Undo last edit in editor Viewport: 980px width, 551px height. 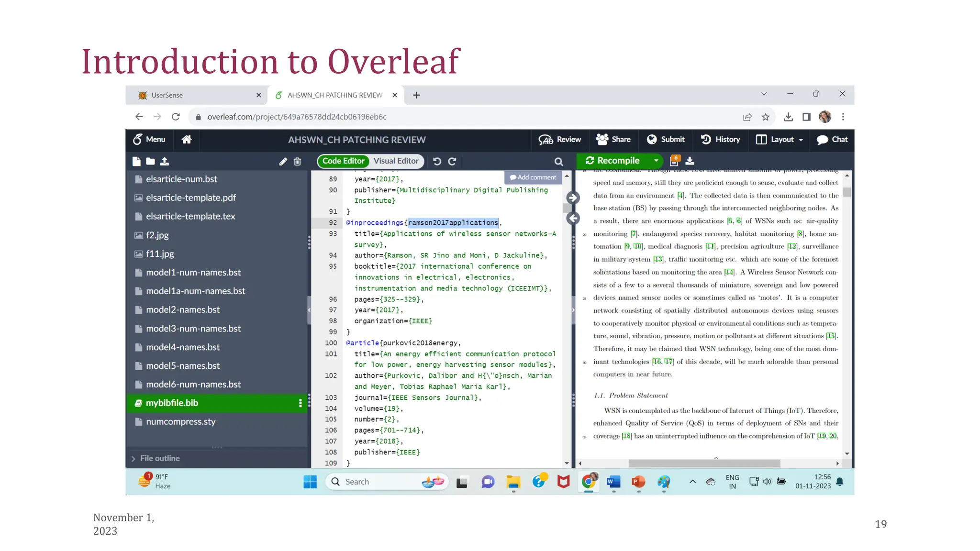tap(437, 161)
